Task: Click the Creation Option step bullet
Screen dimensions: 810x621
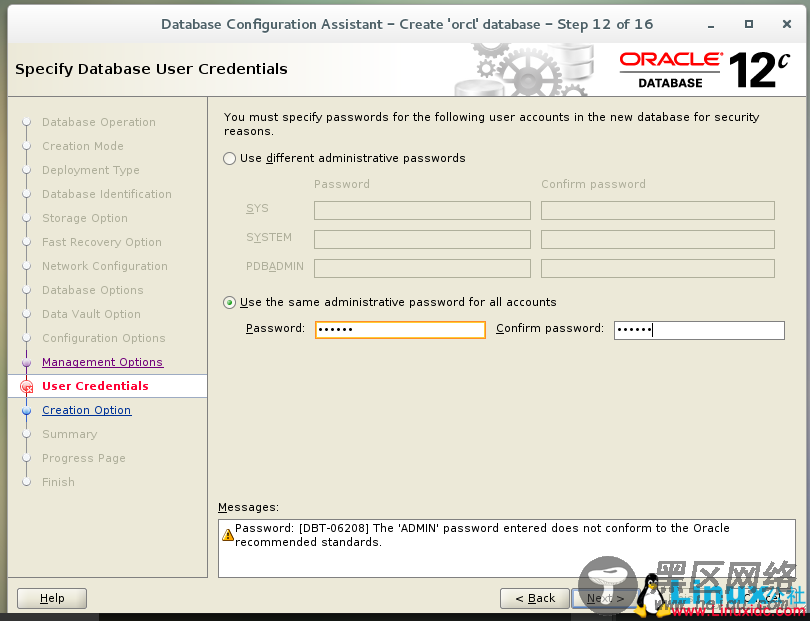Action: pyautogui.click(x=26, y=411)
